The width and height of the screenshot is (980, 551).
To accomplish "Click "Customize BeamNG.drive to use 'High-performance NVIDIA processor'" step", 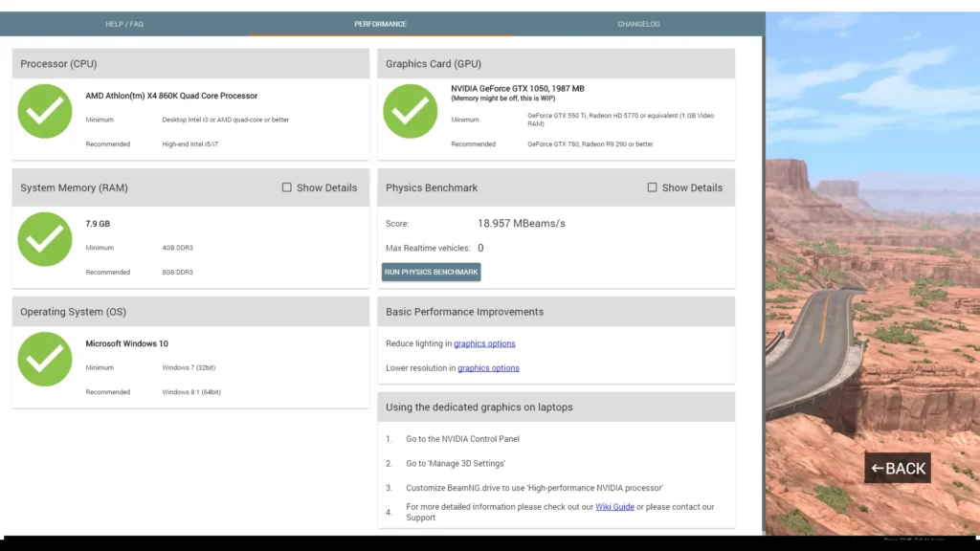I will [534, 488].
